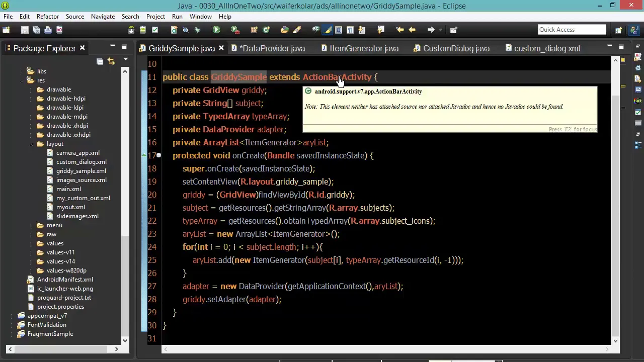Run the application with green play icon
Viewport: 644px width, 362px height.
coord(216,30)
